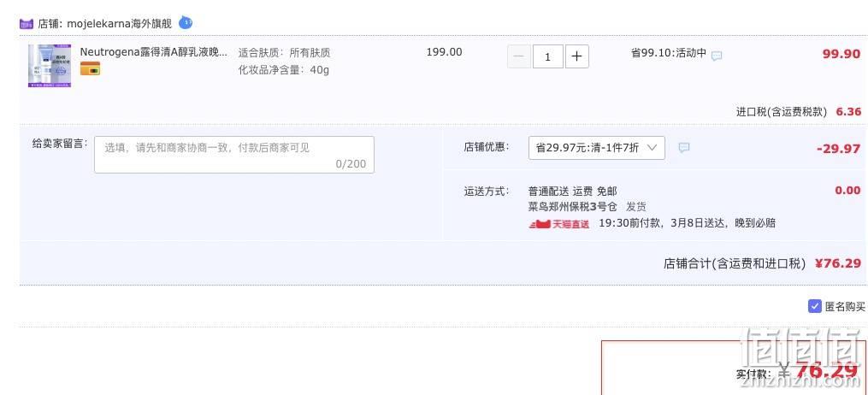Click the blue badge icon after store name

(186, 23)
